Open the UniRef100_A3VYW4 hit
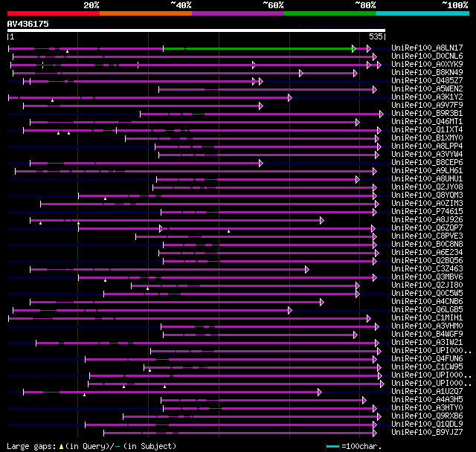 tap(427, 154)
